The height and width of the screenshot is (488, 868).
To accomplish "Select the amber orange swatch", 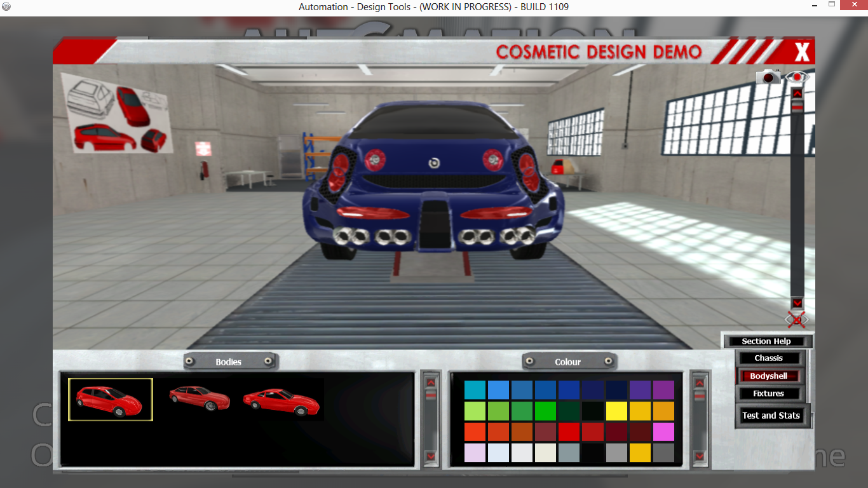I will coord(663,411).
